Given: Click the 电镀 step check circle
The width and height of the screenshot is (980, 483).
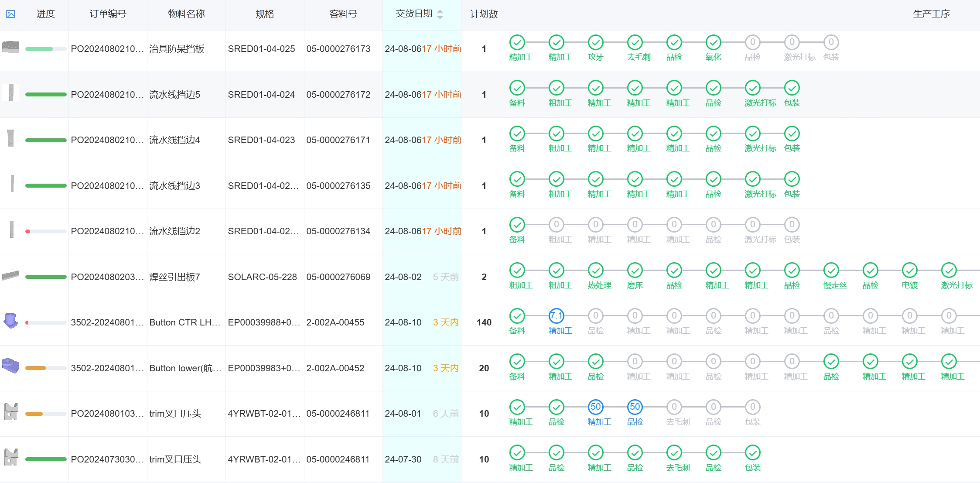Looking at the screenshot, I should 909,270.
